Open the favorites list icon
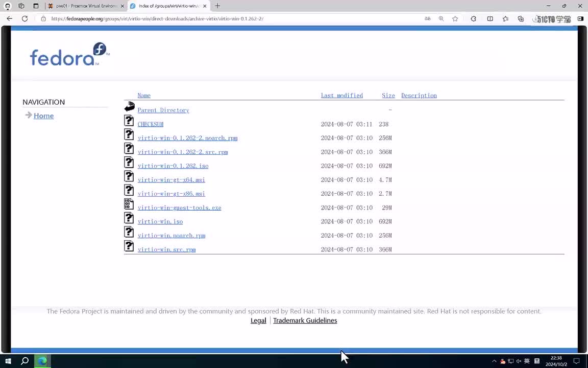Image resolution: width=588 pixels, height=368 pixels. 505,18
